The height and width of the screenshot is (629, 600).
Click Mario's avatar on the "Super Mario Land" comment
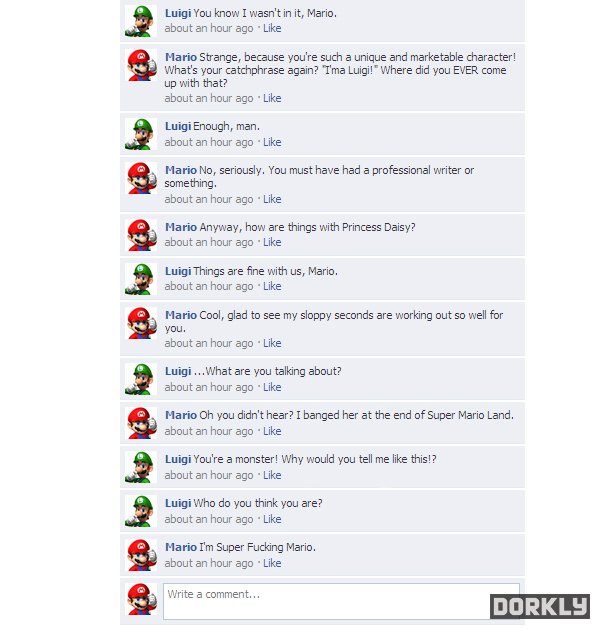(x=140, y=423)
